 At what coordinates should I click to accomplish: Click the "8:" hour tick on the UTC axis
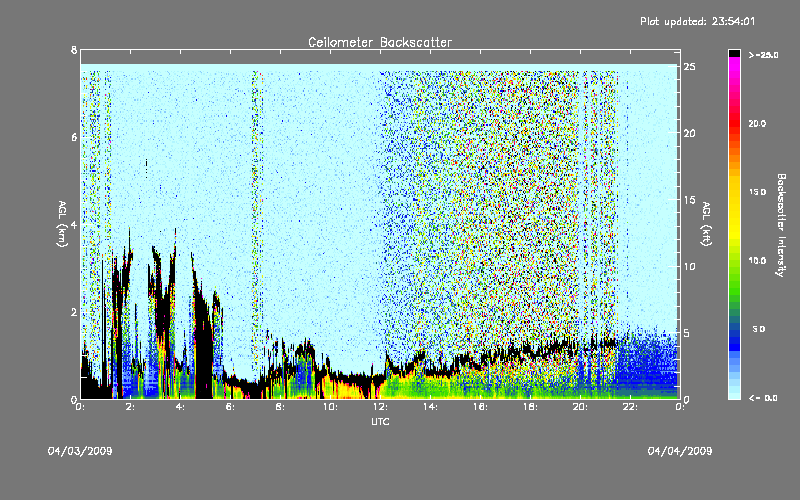pos(280,407)
